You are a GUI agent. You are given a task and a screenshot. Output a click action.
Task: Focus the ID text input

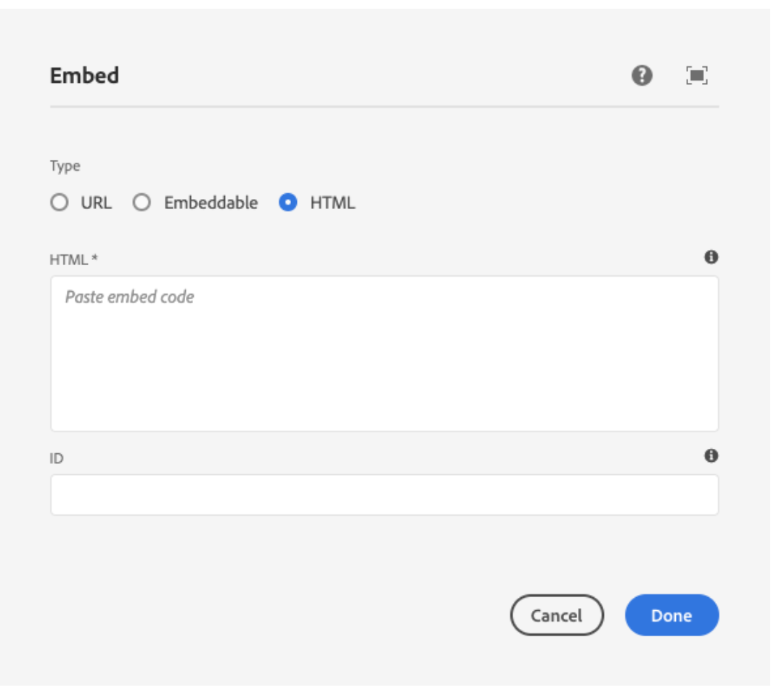click(385, 495)
